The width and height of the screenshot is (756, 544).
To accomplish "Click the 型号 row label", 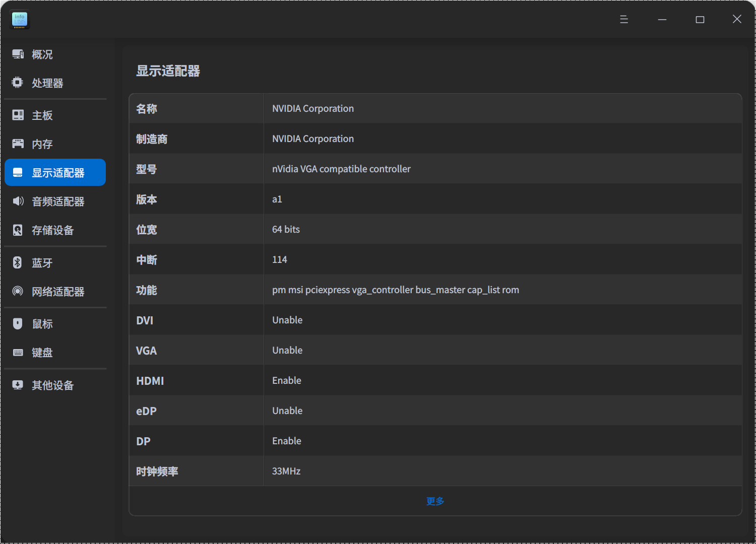I will [x=147, y=169].
